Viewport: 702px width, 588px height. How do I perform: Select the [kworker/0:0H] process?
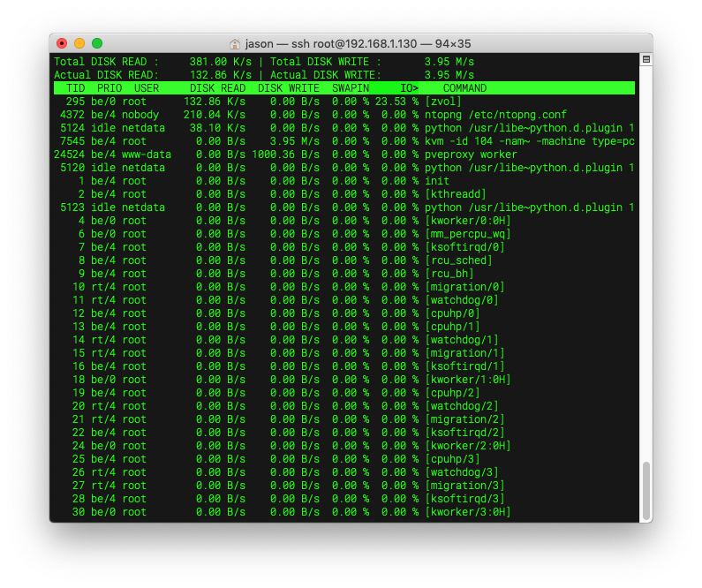click(x=468, y=221)
